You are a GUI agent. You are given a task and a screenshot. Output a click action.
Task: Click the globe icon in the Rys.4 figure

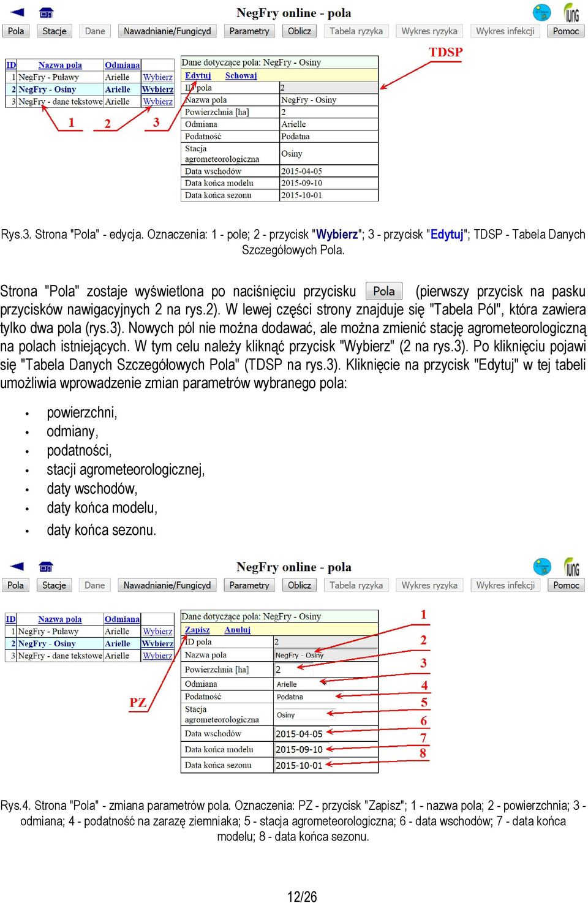(x=542, y=566)
